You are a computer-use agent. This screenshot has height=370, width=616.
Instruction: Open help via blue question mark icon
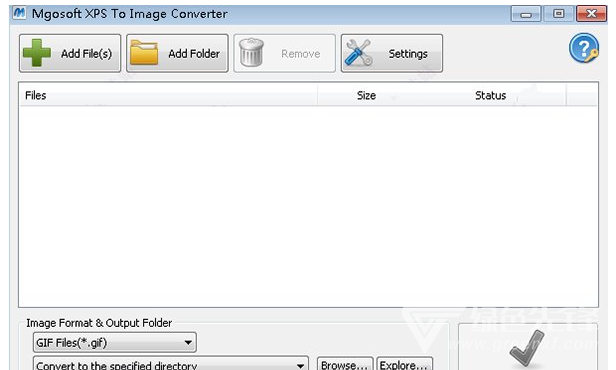point(584,48)
